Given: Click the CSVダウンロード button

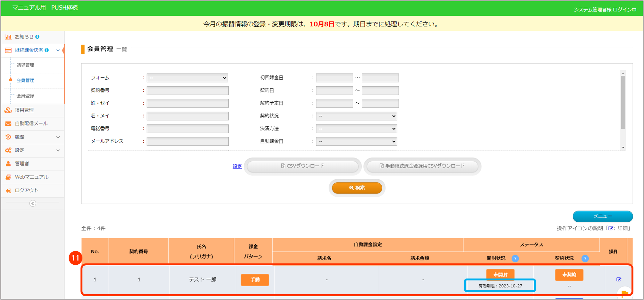Looking at the screenshot, I should (x=302, y=166).
